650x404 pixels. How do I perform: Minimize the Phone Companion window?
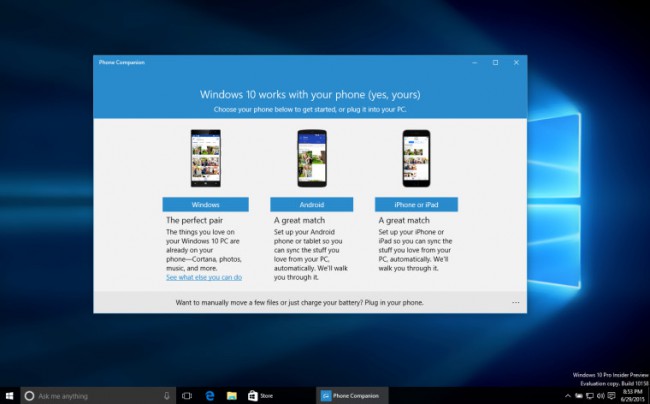(x=475, y=63)
